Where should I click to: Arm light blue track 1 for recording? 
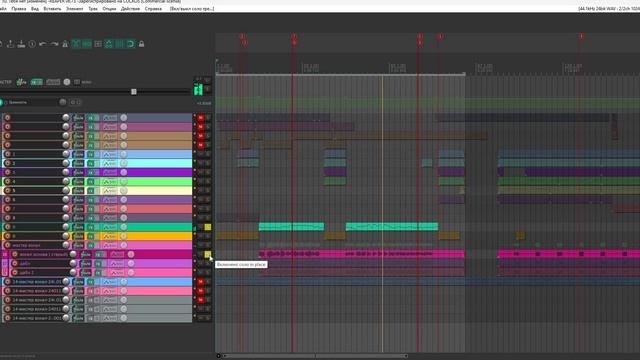coord(7,154)
